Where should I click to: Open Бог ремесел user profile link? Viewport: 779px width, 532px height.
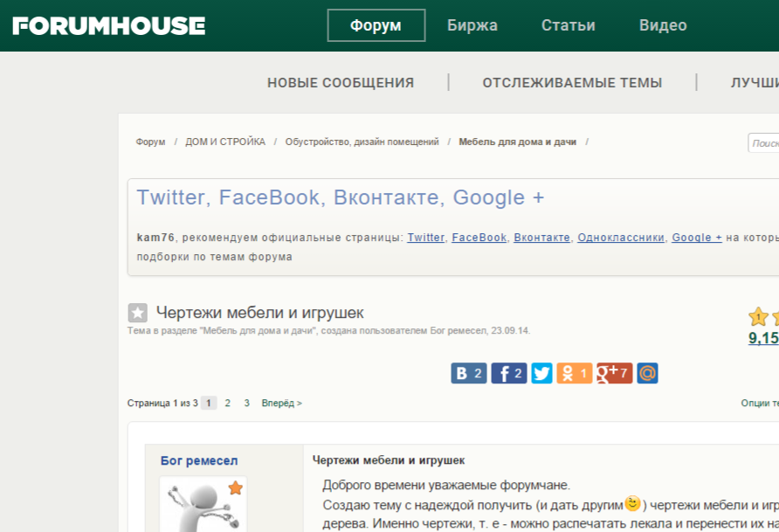(199, 460)
